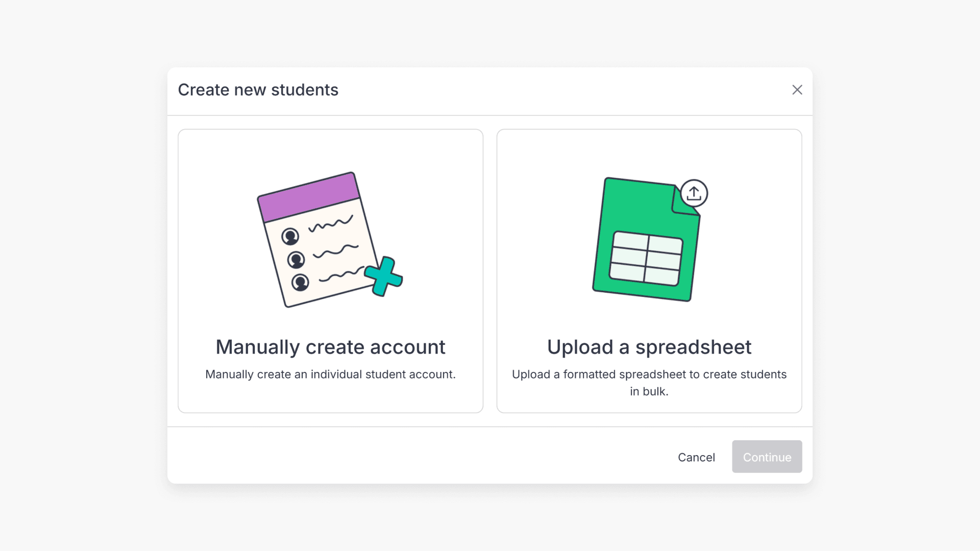Click "Manually create an individual student account" description
Viewport: 980px width, 551px height.
(330, 374)
